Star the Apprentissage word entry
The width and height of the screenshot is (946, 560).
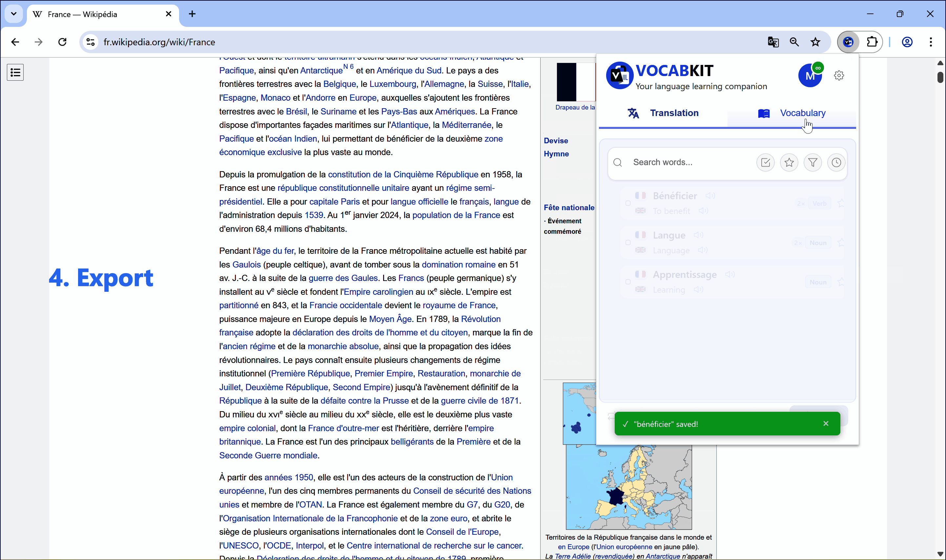click(x=841, y=282)
